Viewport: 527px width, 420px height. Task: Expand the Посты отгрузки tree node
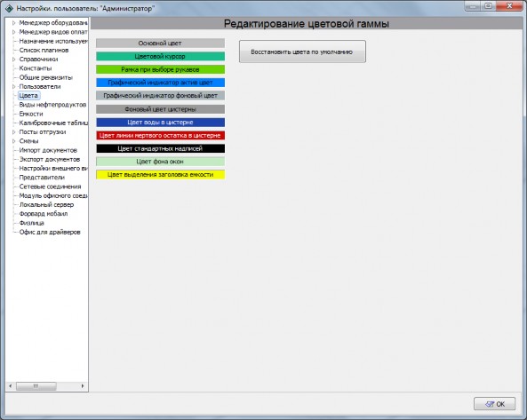pyautogui.click(x=14, y=132)
